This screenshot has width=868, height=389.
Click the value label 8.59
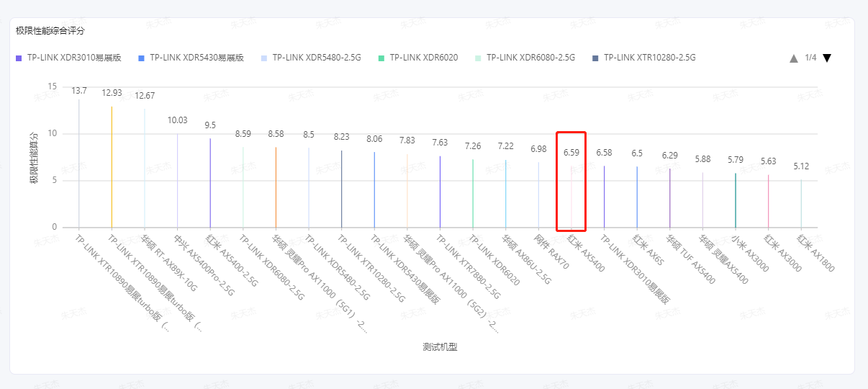coord(243,134)
